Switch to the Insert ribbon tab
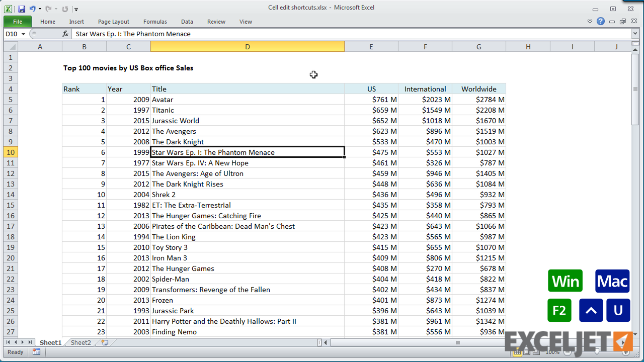Viewport: 644px width, 362px height. (x=76, y=22)
